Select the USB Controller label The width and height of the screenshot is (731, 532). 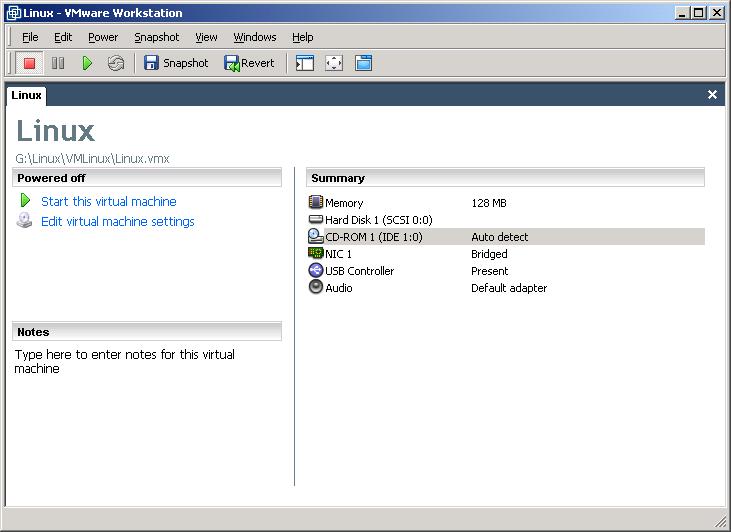coord(359,271)
